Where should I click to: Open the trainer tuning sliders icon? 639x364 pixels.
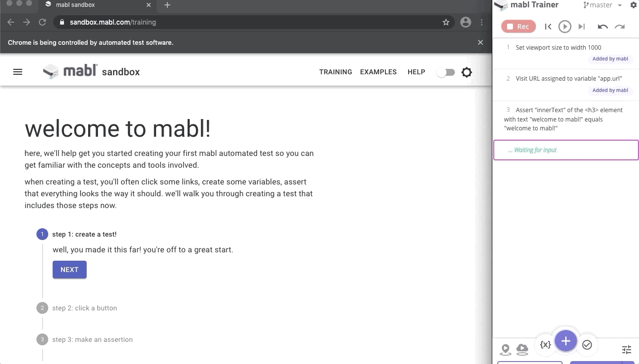(626, 350)
